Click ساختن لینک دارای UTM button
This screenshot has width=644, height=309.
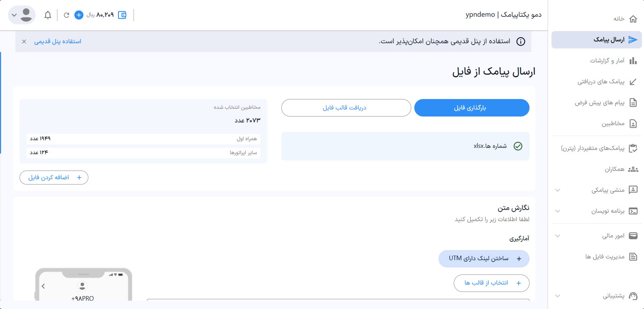484,258
